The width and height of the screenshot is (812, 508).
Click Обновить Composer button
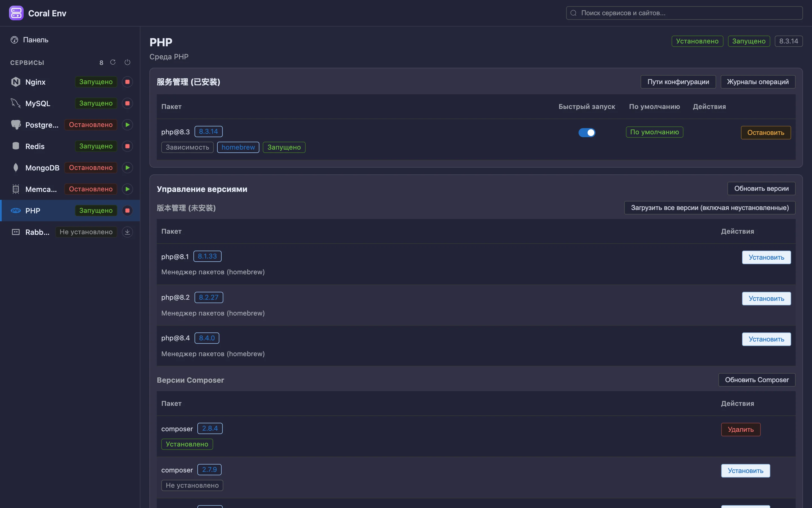point(757,380)
